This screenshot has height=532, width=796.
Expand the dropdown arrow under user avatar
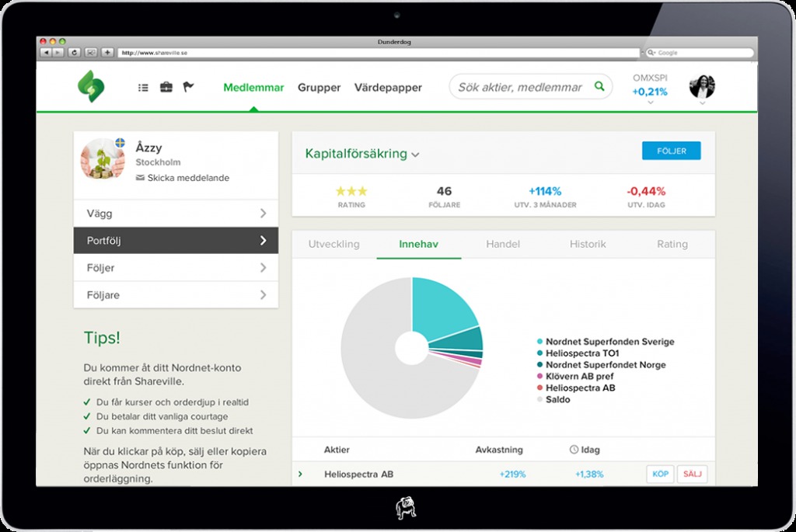[702, 103]
